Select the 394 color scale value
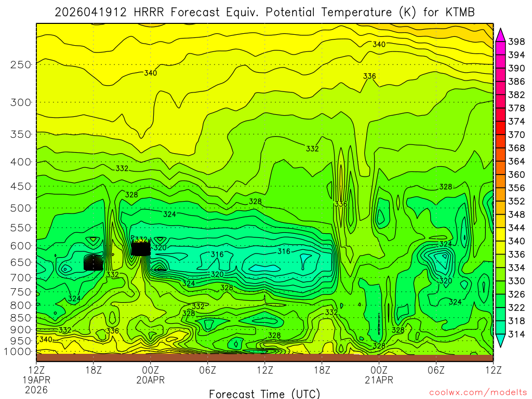 (516, 55)
